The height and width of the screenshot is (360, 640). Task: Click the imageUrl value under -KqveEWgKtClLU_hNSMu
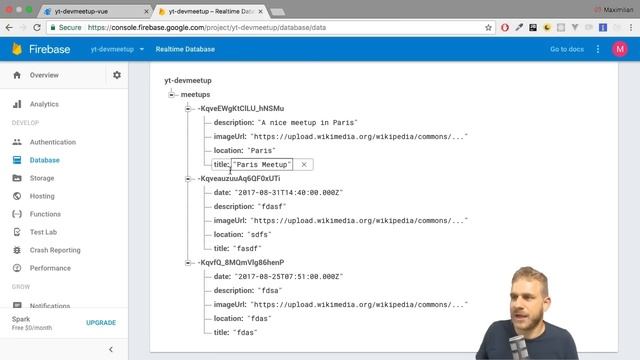(x=359, y=137)
